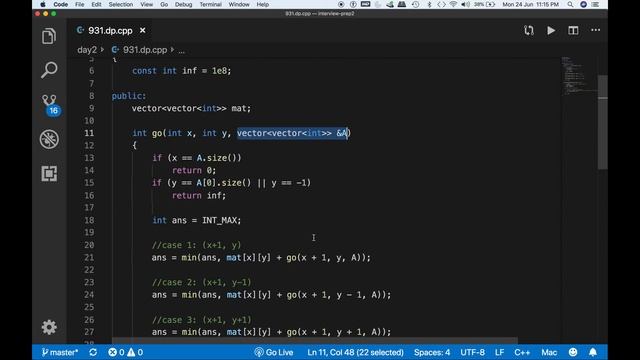Click "int ans = INT_MAX;" line
The image size is (640, 360).
(x=197, y=220)
